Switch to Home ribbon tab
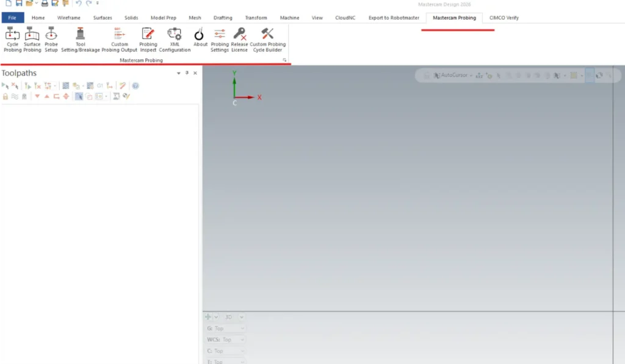This screenshot has width=625, height=364. pyautogui.click(x=38, y=18)
